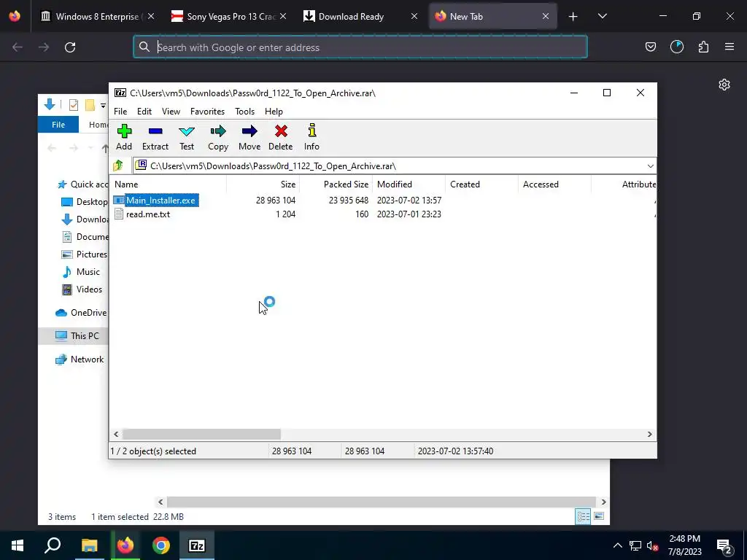Click right arrow of 7-Zip horizontal scrollbar

click(649, 435)
